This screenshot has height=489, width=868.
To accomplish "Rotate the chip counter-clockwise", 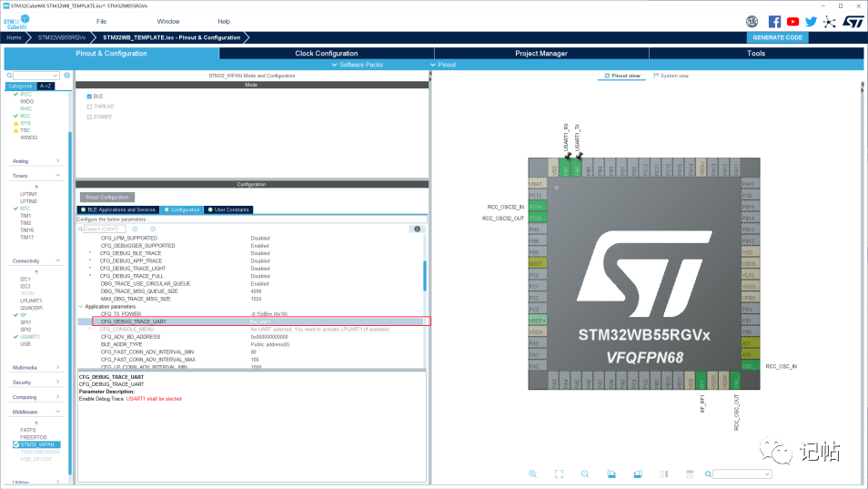I will tap(638, 474).
